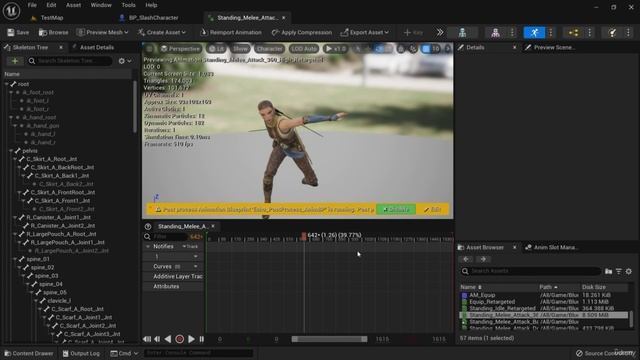This screenshot has width=640, height=360.
Task: Open the Notifies Track dropdown
Action: pyautogui.click(x=190, y=247)
